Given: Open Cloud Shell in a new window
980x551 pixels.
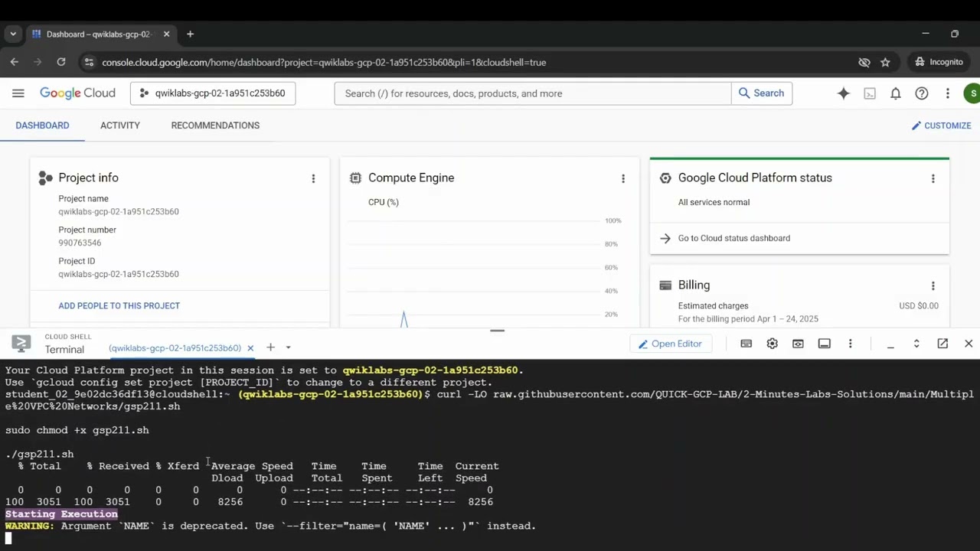Looking at the screenshot, I should click(942, 344).
